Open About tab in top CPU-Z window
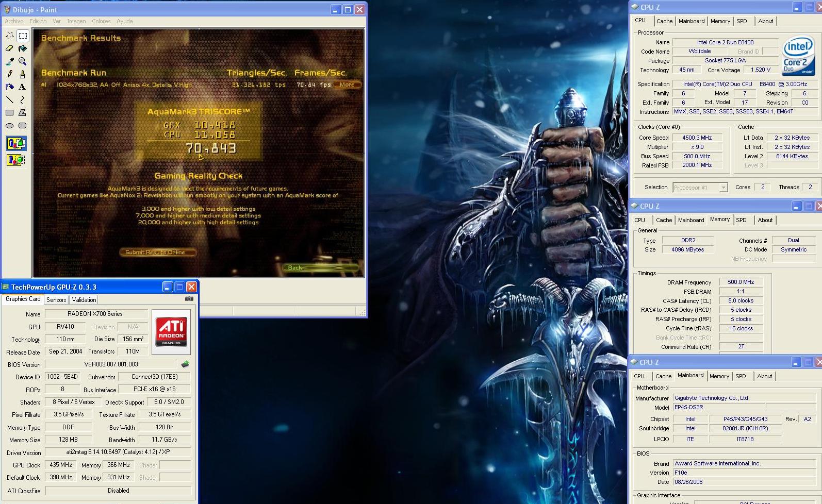Screen dimensions: 822x504 [x=766, y=21]
